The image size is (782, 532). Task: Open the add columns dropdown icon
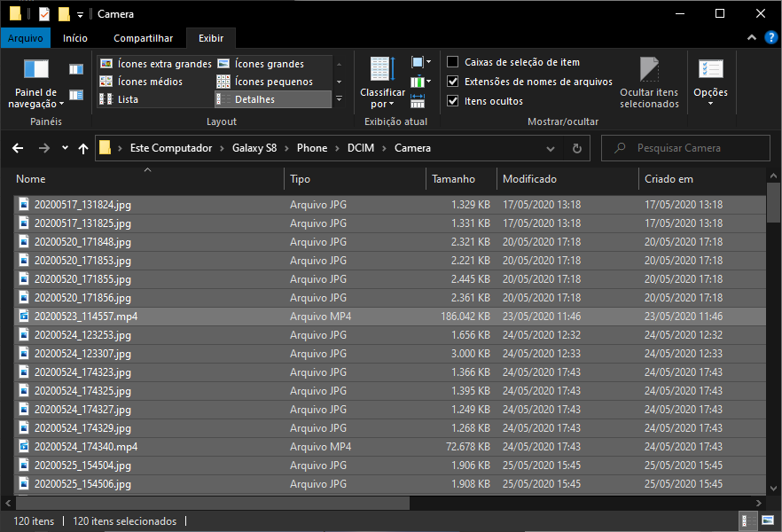[420, 82]
